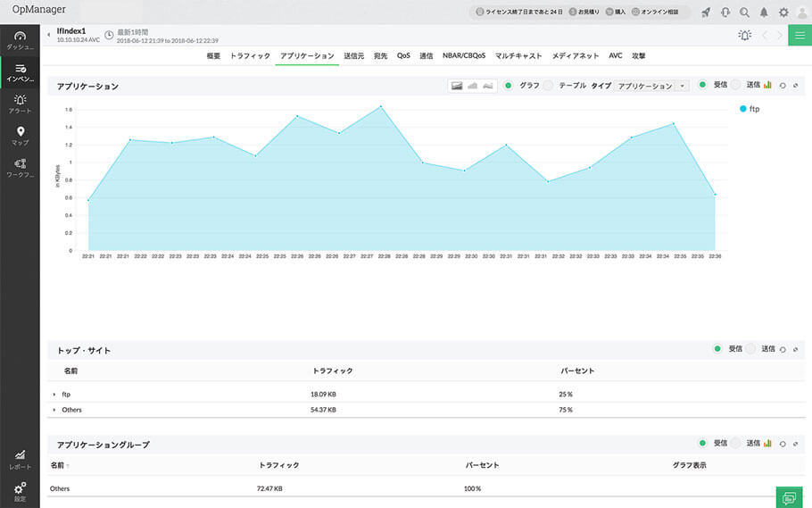This screenshot has width=812, height=508.
Task: Switch to the トラフィック tab
Action: [x=250, y=56]
